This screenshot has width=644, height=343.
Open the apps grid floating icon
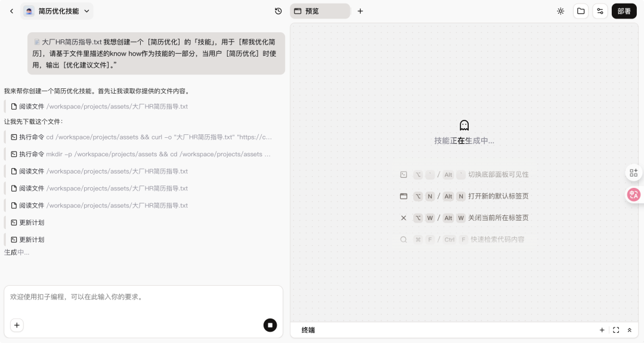[x=633, y=173]
